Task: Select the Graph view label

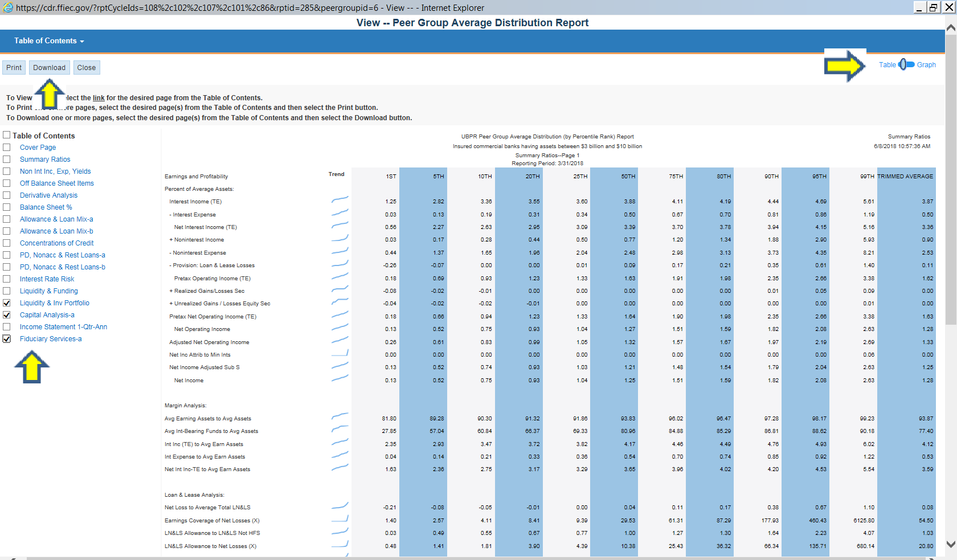Action: pyautogui.click(x=926, y=65)
